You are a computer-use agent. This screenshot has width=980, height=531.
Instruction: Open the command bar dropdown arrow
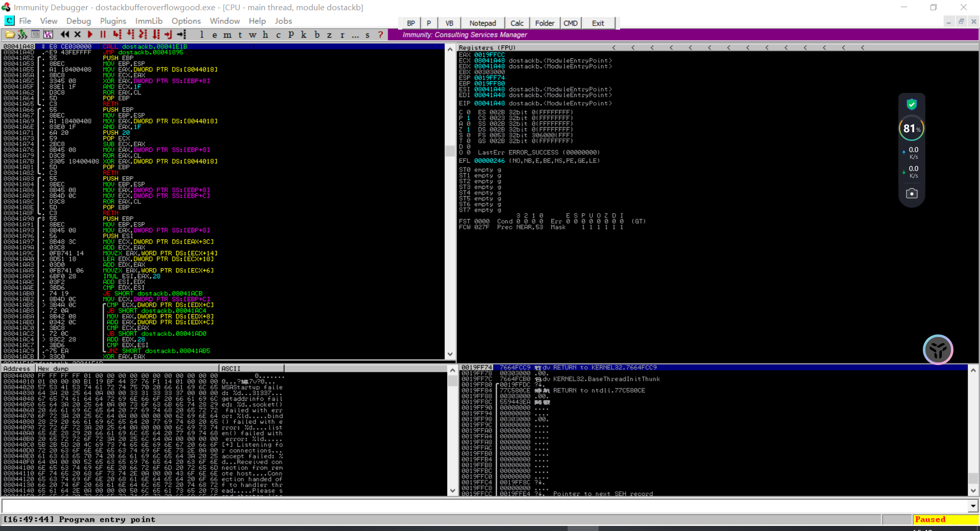pyautogui.click(x=973, y=506)
